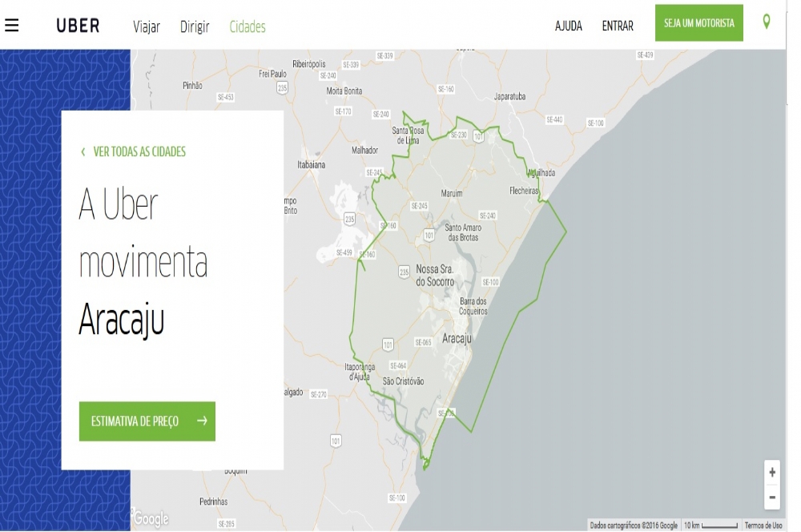
Task: Click the green location pin icon
Action: (767, 22)
